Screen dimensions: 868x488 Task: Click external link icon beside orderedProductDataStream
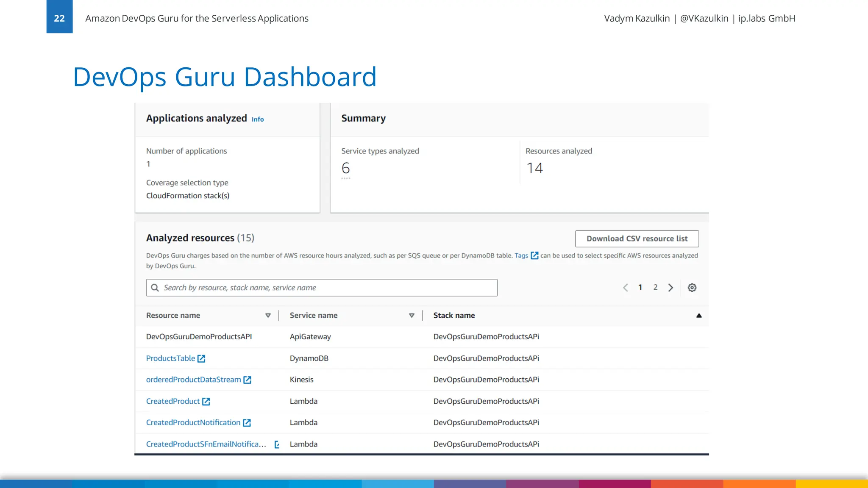click(247, 380)
